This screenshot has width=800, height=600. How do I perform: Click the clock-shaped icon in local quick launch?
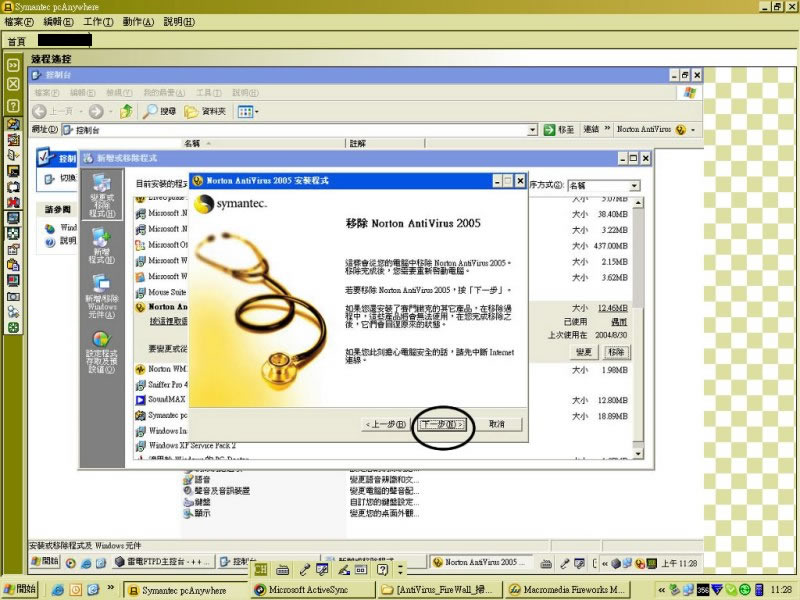76,590
